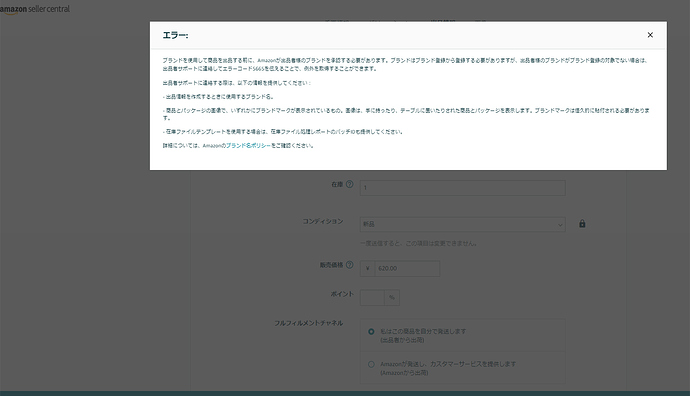Click the Amazon Seller Central logo

click(x=35, y=9)
